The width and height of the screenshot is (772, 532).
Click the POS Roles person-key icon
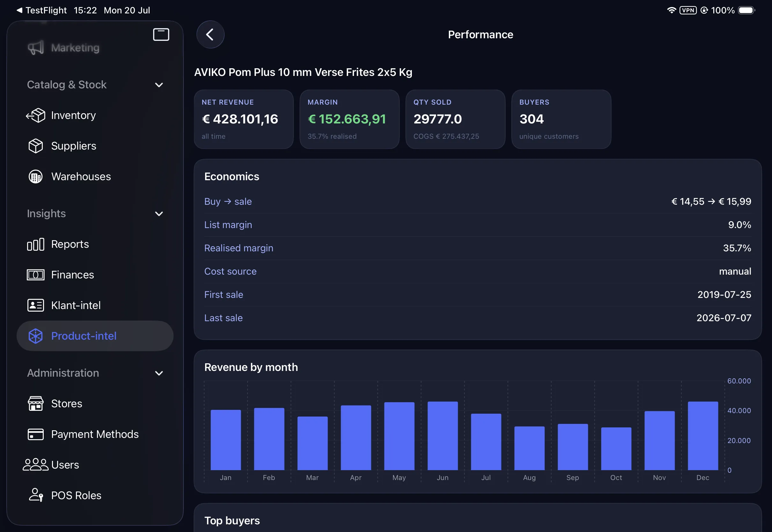(36, 495)
